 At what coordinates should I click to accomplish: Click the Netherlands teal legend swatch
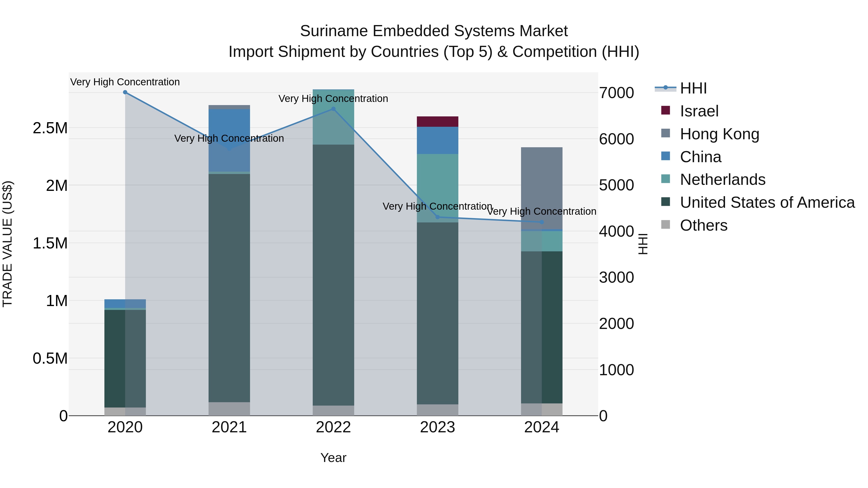pyautogui.click(x=665, y=179)
